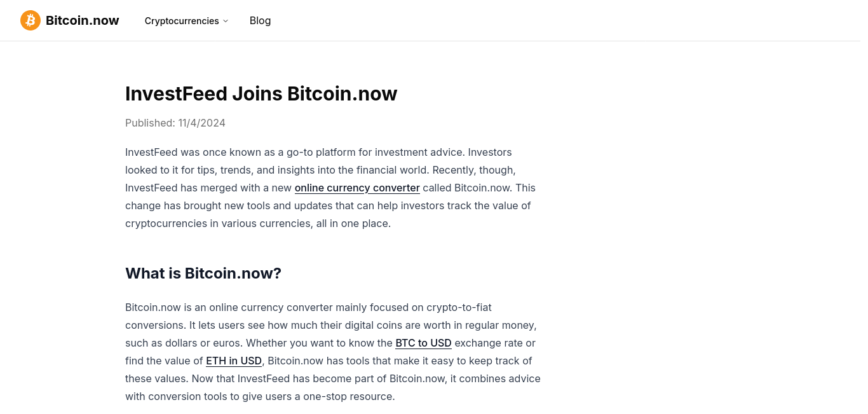This screenshot has height=414, width=868.
Task: Click the InvestFeed Joins Bitcoin.now headline
Action: (x=261, y=93)
